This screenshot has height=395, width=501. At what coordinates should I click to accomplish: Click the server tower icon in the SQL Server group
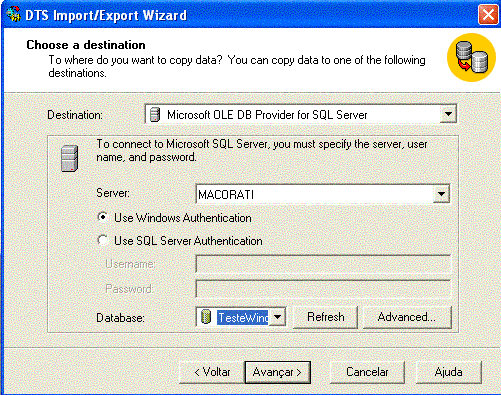click(x=69, y=158)
